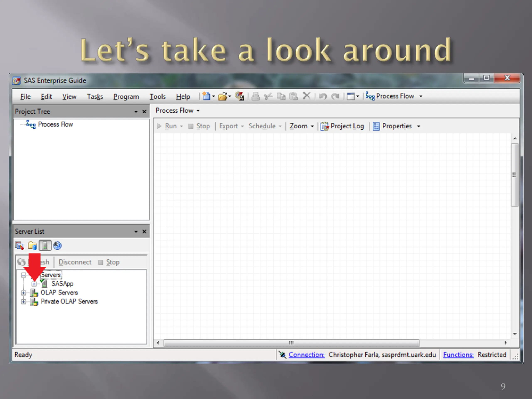
Task: Click the globe icon in Server List
Action: coord(58,246)
